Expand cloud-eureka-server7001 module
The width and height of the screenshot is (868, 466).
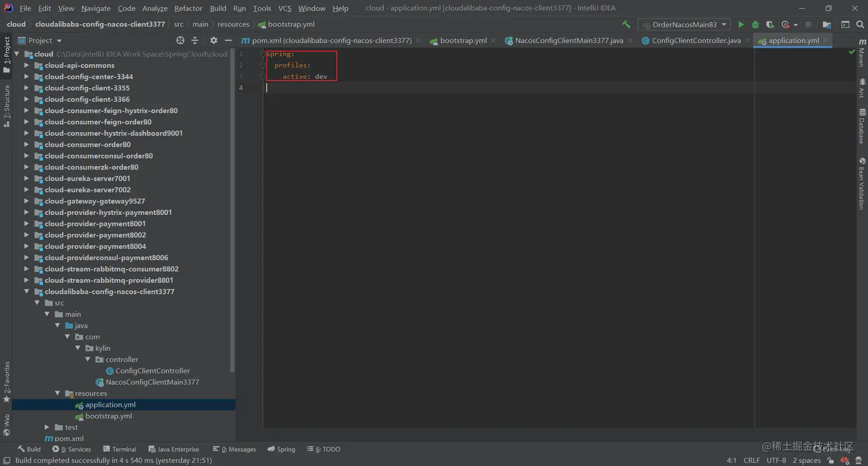tap(26, 178)
